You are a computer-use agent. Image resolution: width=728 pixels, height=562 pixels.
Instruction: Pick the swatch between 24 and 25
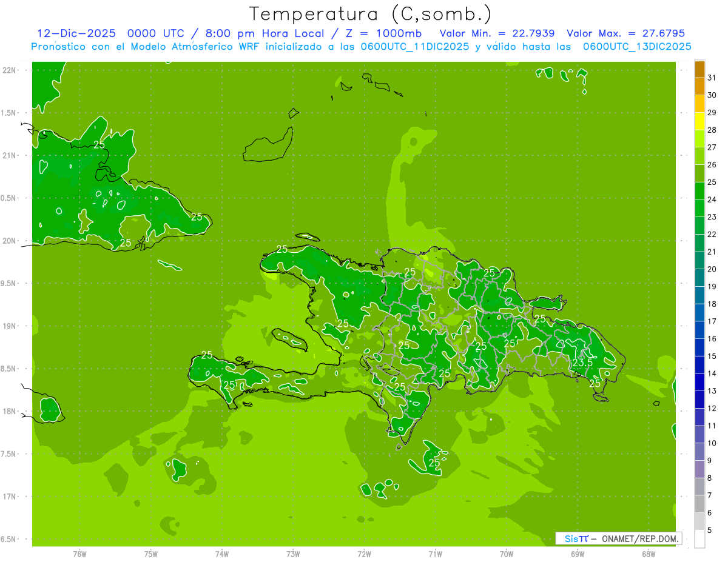[699, 191]
